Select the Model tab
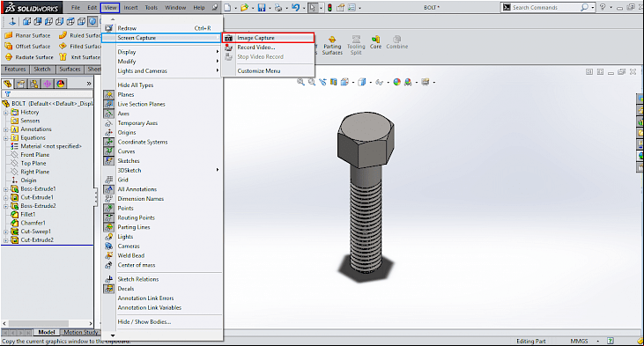The image size is (644, 346). tap(47, 333)
